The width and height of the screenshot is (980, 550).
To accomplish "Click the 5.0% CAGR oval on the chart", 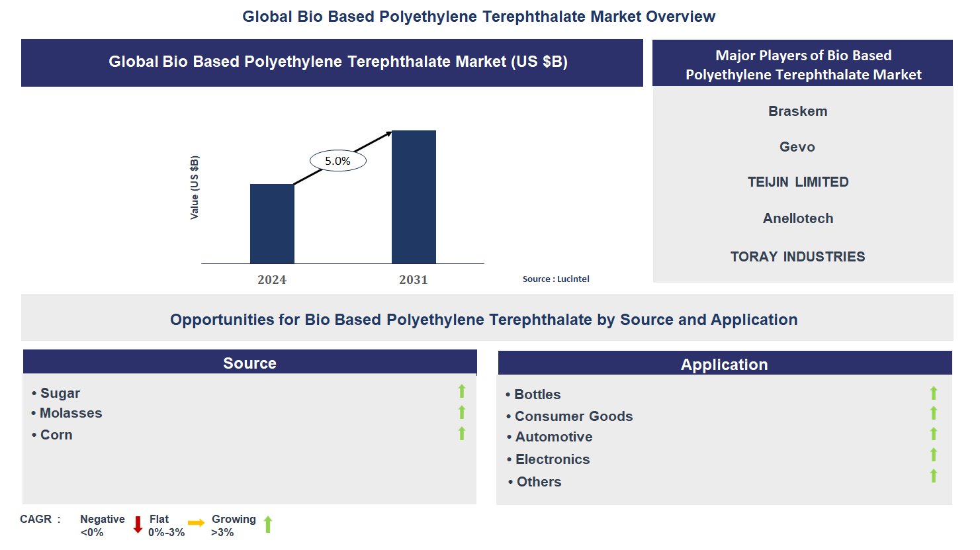I will (337, 160).
